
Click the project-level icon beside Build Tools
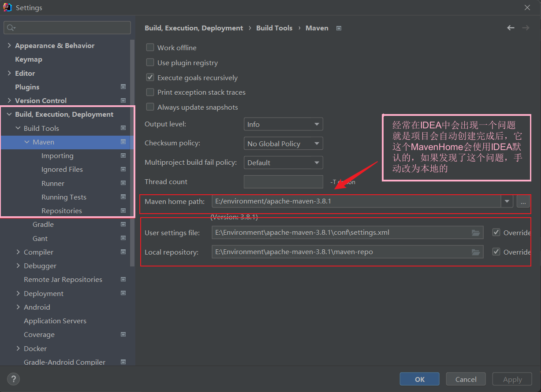123,128
